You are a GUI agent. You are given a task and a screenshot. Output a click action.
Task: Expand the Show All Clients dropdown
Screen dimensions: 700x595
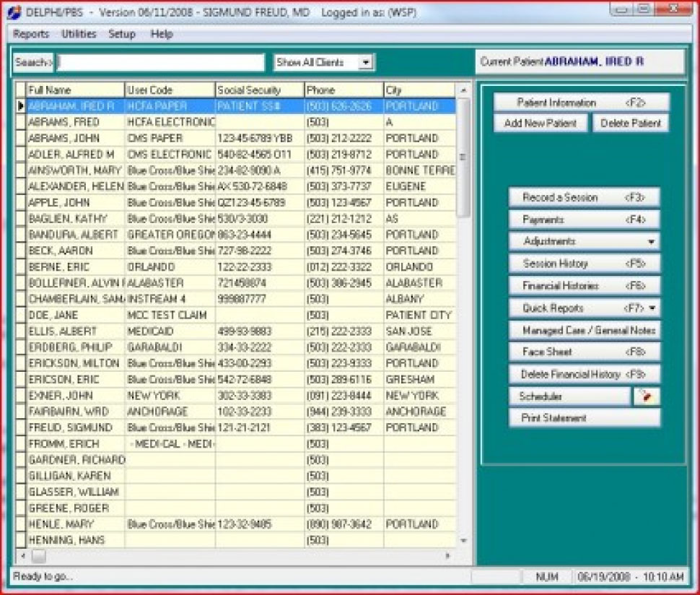coord(366,62)
